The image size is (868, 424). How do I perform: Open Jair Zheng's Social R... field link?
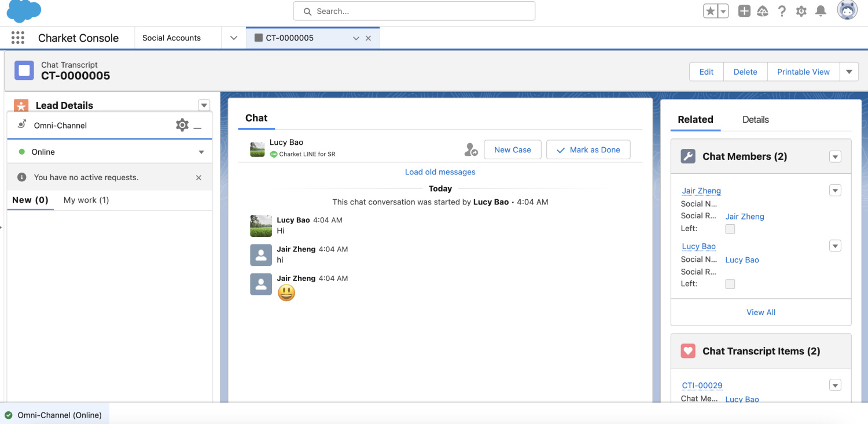(x=745, y=216)
